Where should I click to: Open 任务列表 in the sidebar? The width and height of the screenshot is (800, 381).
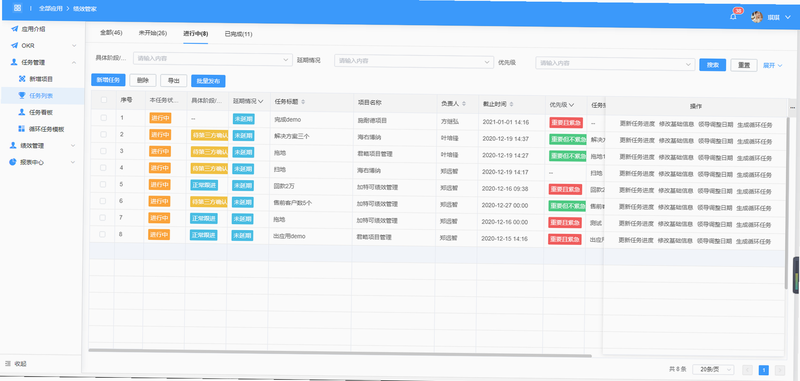click(42, 95)
